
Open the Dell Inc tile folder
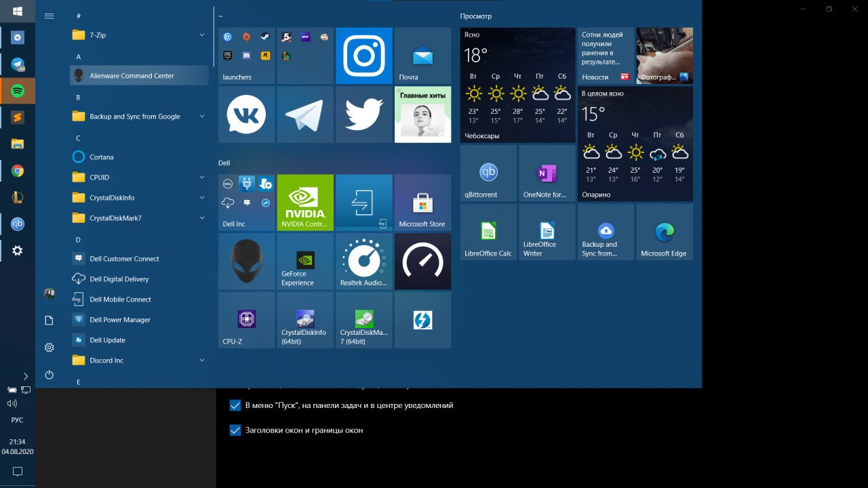pyautogui.click(x=247, y=203)
